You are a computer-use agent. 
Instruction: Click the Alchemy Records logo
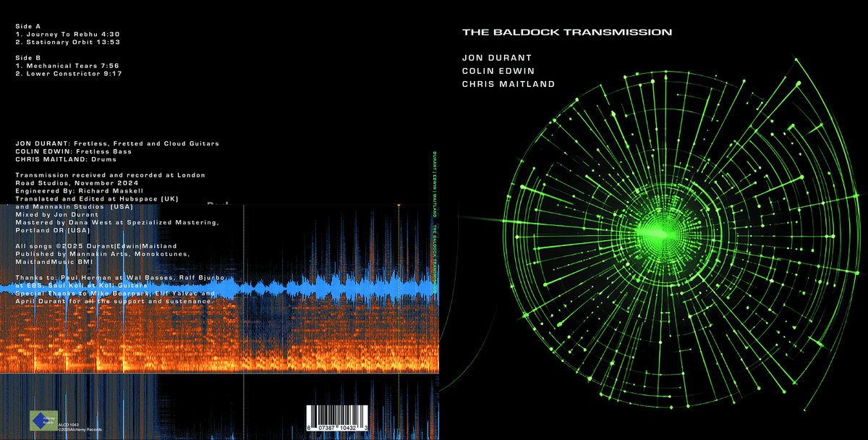coord(43,420)
